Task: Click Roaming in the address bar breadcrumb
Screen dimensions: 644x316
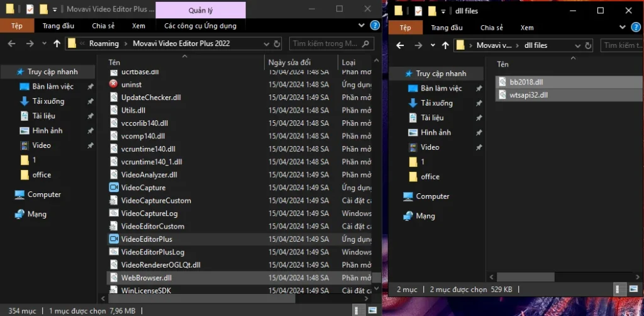Action: 104,43
